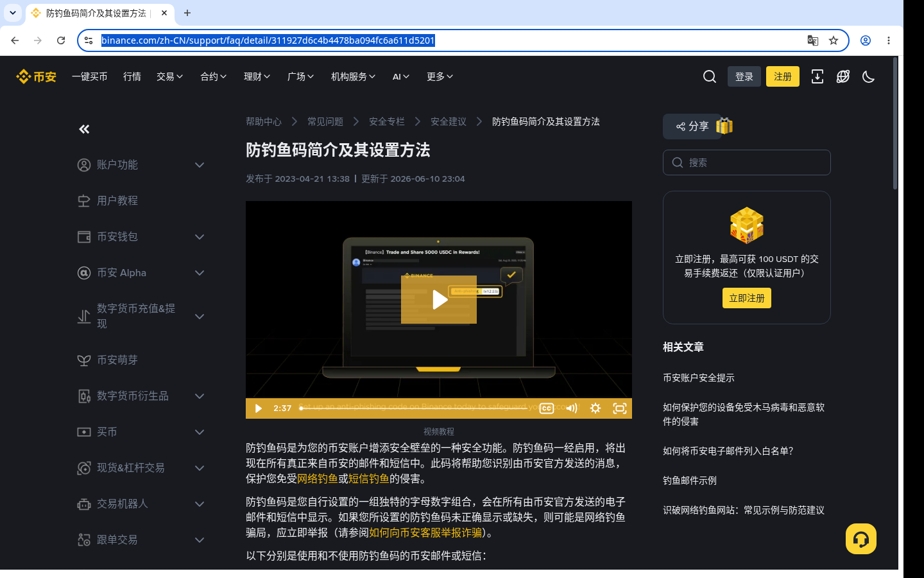Open the search magnifier icon in header
Image resolution: width=924 pixels, height=578 pixels.
[710, 76]
